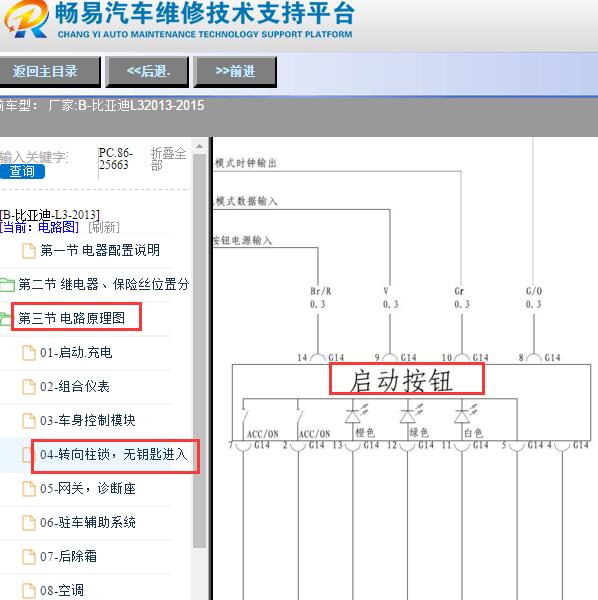Go back with the <<后退 button
Screen dimensions: 598x600
147,72
